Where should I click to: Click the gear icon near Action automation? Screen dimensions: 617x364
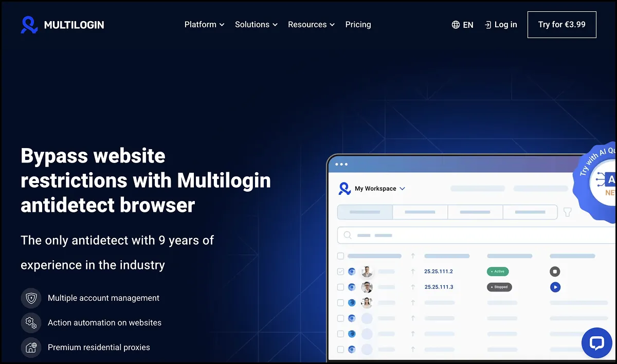pos(31,322)
